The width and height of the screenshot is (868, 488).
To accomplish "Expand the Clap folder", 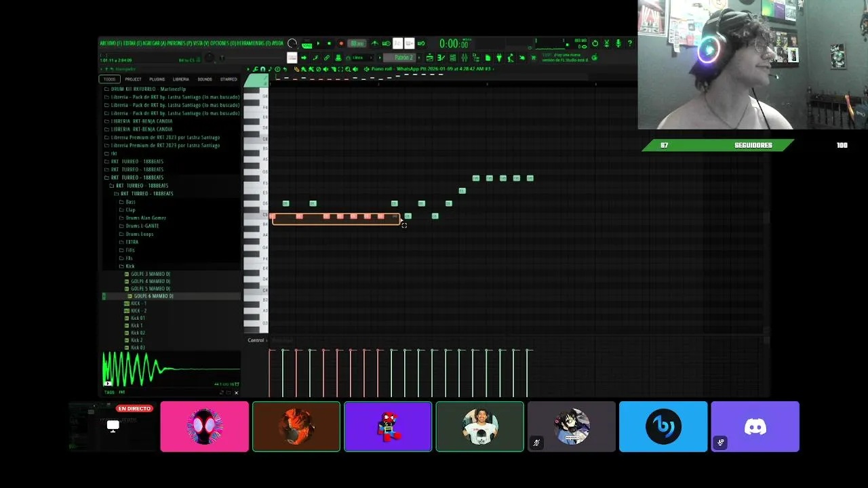I will pyautogui.click(x=127, y=210).
